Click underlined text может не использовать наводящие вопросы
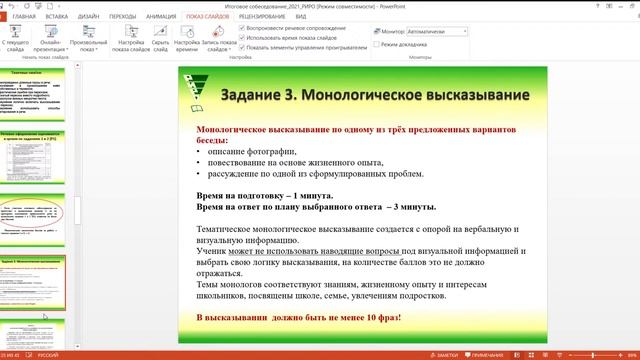The image size is (640, 360). pyautogui.click(x=314, y=251)
